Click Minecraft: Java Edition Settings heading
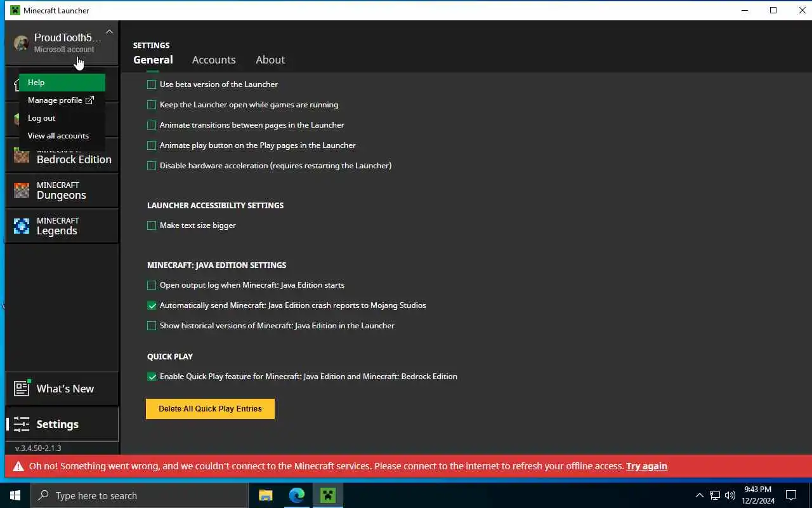Screen dimensions: 812x508 pos(216,265)
